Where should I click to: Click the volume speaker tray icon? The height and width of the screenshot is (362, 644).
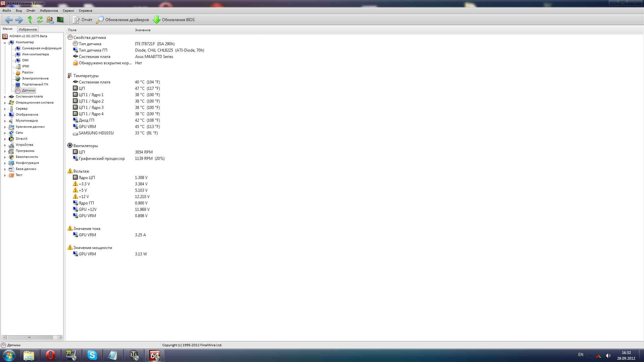pos(608,355)
